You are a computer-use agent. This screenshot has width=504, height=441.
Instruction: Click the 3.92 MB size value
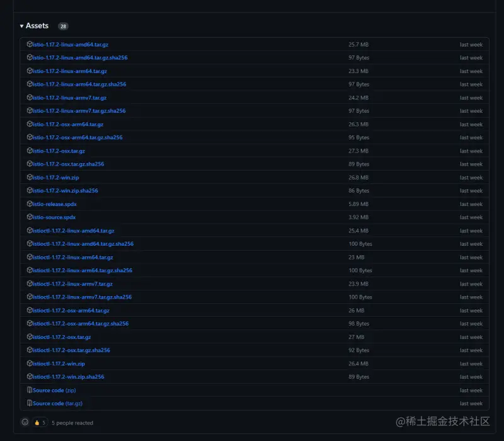tap(358, 218)
